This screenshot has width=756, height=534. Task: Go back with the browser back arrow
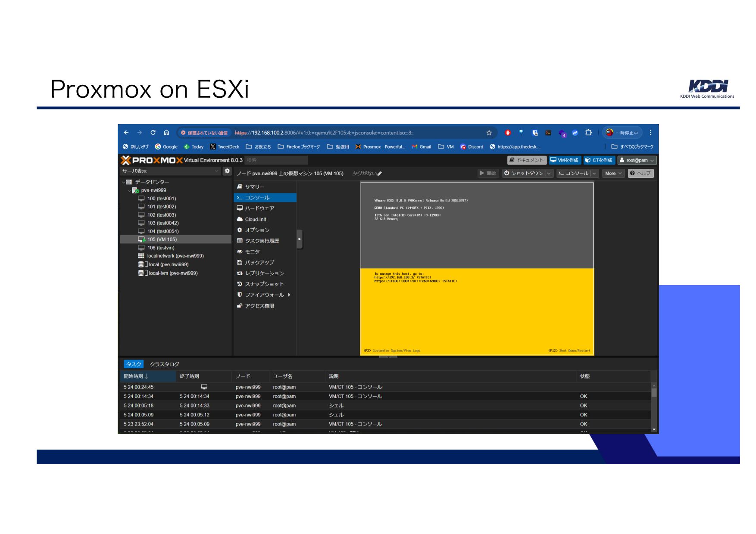pos(126,133)
